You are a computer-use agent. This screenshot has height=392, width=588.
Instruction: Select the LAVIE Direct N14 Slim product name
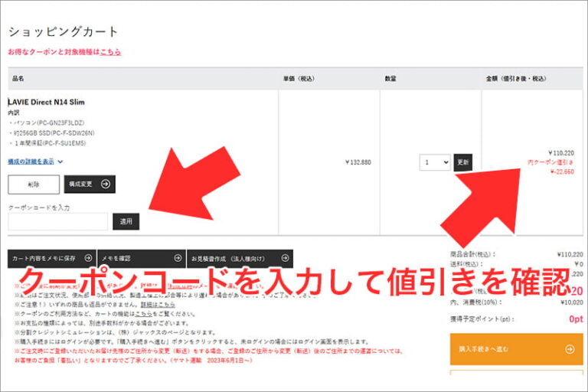[46, 102]
